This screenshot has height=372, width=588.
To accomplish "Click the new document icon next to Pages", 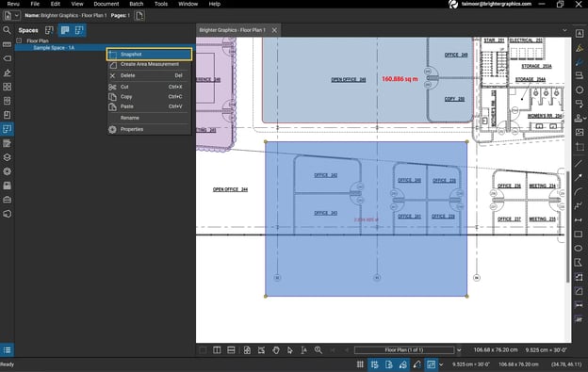I will point(139,16).
